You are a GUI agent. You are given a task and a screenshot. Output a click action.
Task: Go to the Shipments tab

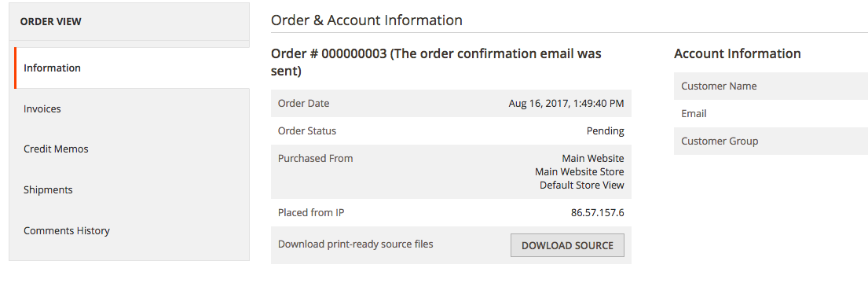[x=132, y=190]
